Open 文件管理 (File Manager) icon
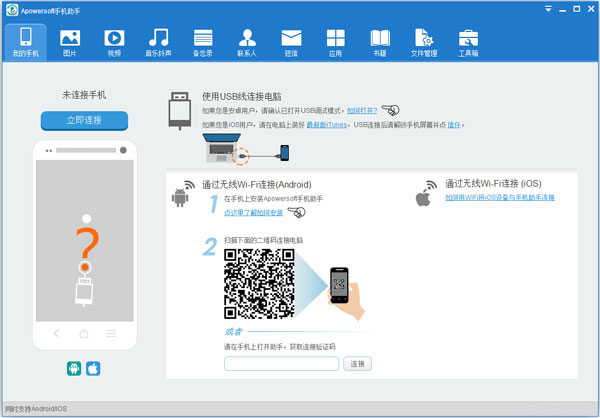Image resolution: width=600 pixels, height=418 pixels. (x=424, y=38)
